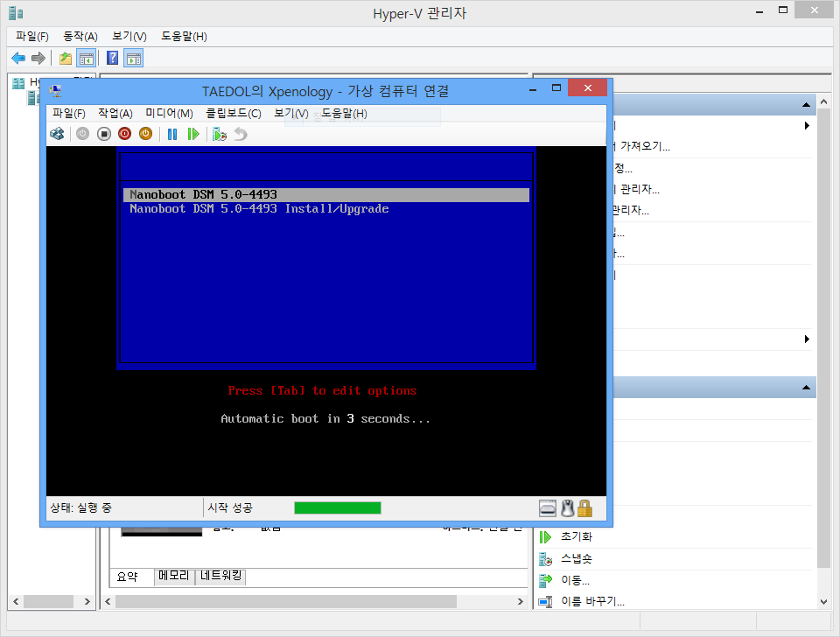Click the 스냅숏 action in the actions pane
840x637 pixels.
pos(577,558)
